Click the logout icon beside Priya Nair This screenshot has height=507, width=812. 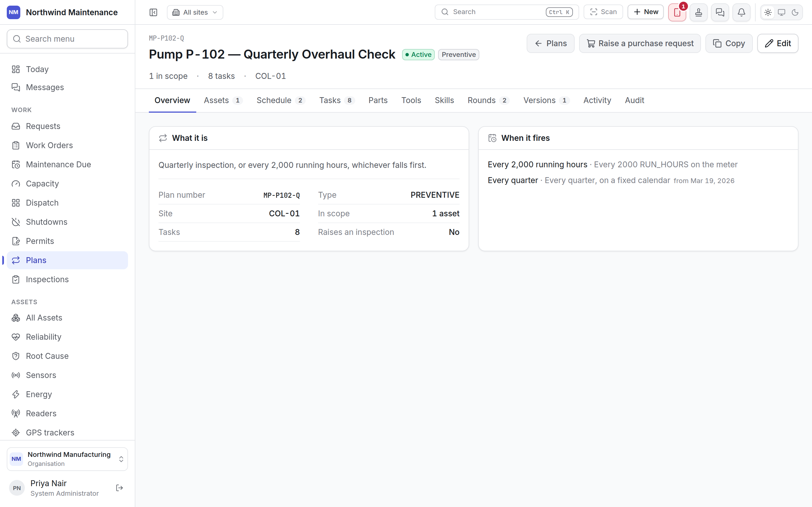[x=120, y=488]
